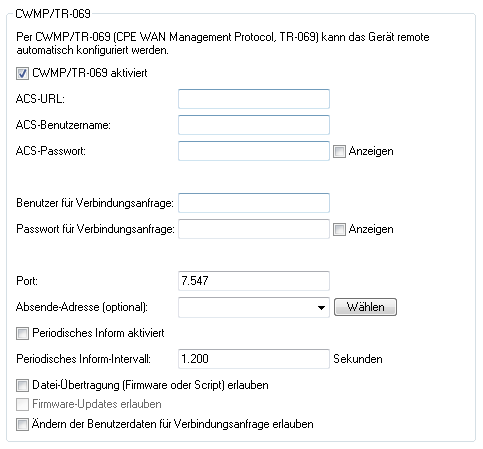The image size is (483, 449).
Task: Enable Periodisches Inform aktiviert checkbox
Action: click(x=22, y=333)
